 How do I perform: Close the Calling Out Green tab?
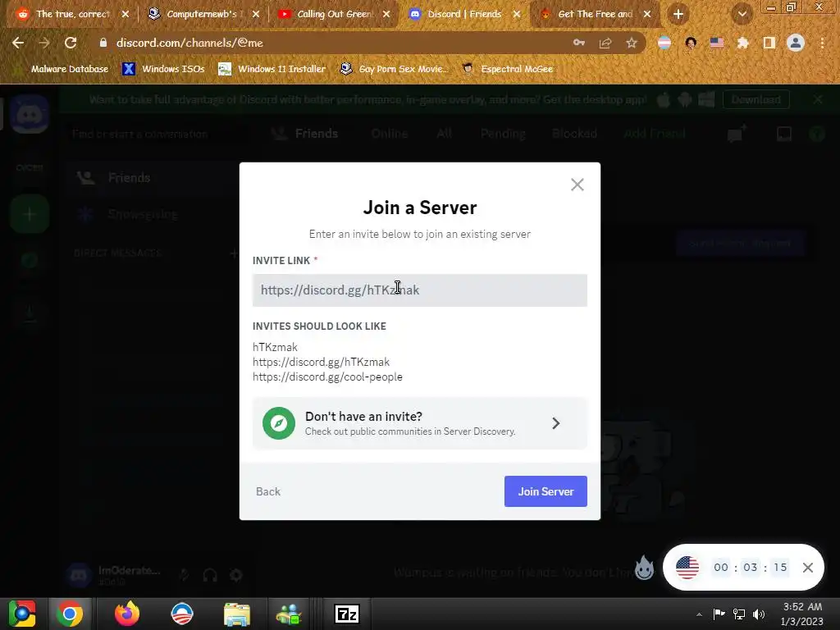386,14
